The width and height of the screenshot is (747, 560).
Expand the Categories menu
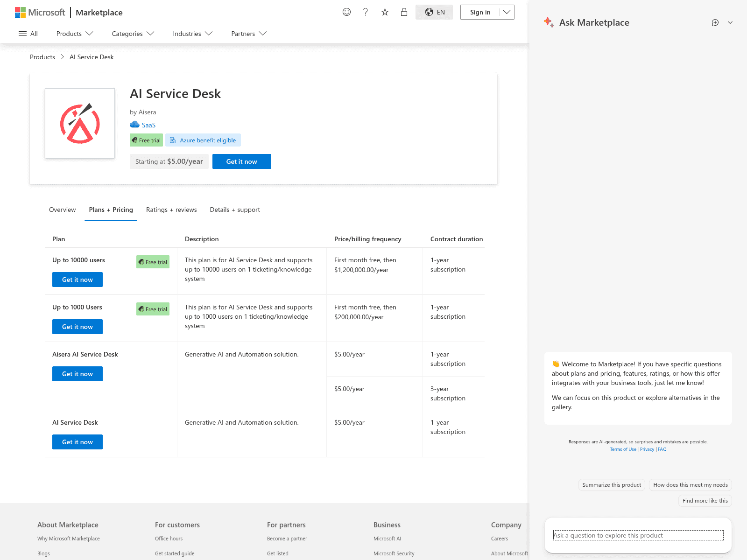click(133, 34)
